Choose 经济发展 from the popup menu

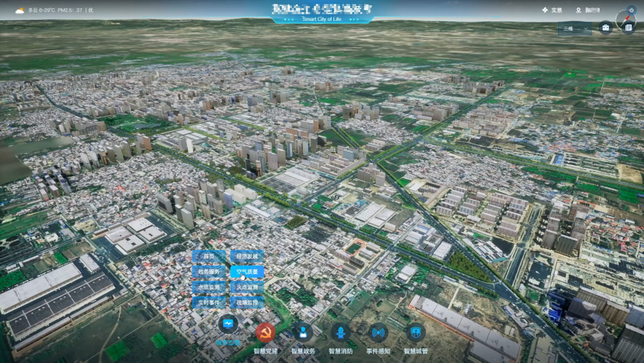(247, 257)
